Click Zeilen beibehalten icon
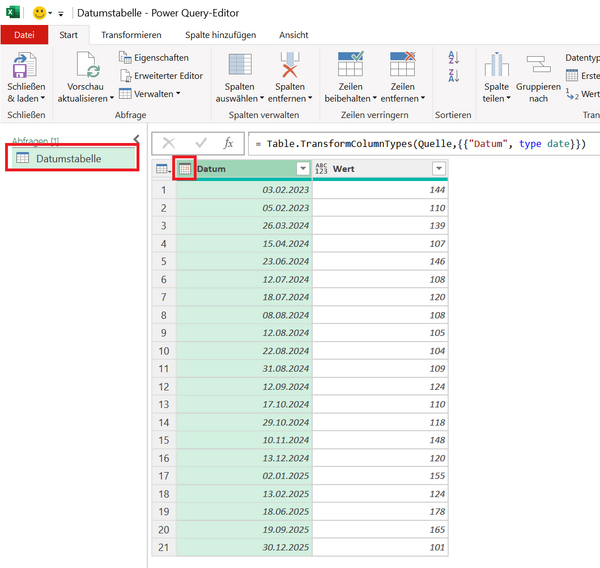This screenshot has height=568, width=600. pyautogui.click(x=350, y=66)
